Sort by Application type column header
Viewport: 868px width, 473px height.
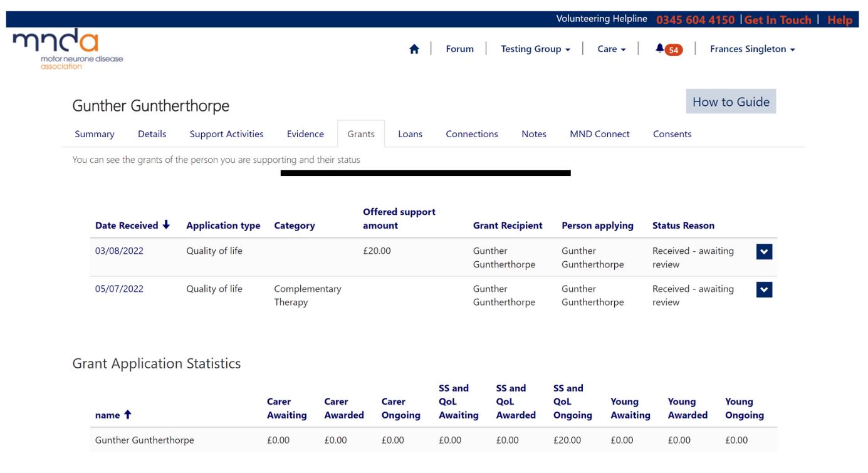click(223, 226)
